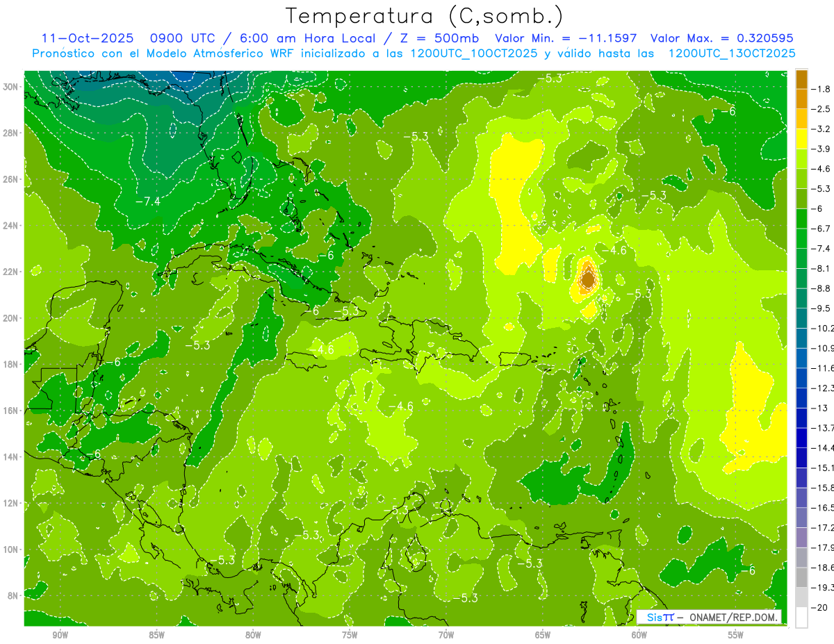Click the yellow swatch between -3.2 and -3.9
The image size is (834, 644).
pos(801,139)
